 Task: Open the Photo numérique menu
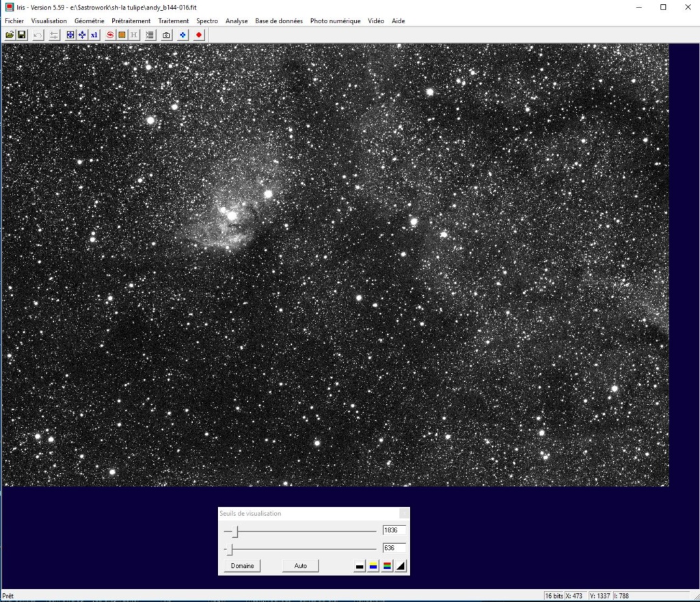click(x=335, y=21)
